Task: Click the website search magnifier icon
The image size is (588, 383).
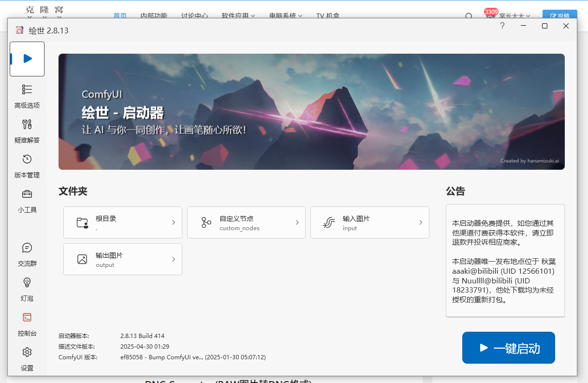Action: (469, 16)
